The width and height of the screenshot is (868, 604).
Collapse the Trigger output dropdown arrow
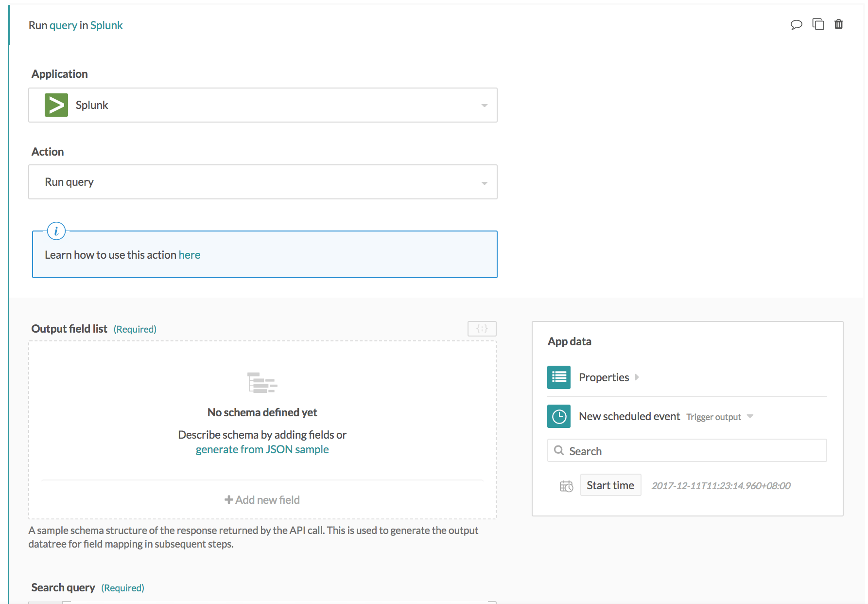tap(750, 416)
